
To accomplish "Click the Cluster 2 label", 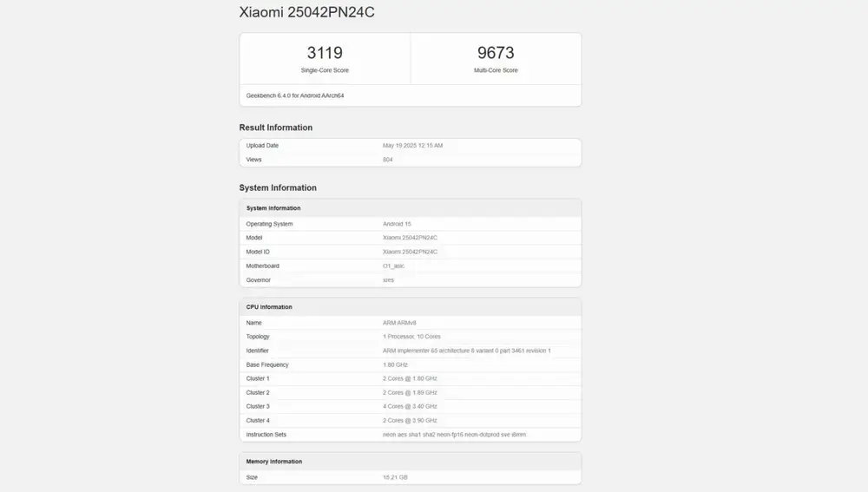I will point(258,393).
